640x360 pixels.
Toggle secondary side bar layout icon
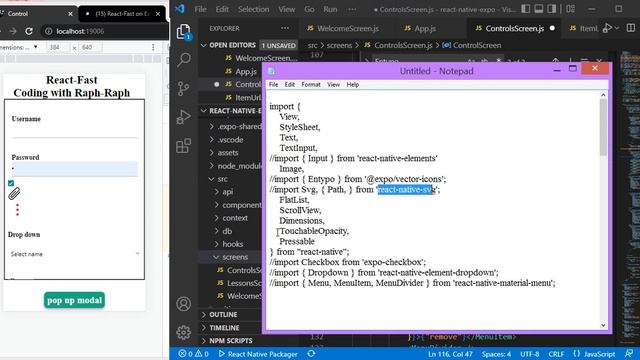(x=552, y=9)
